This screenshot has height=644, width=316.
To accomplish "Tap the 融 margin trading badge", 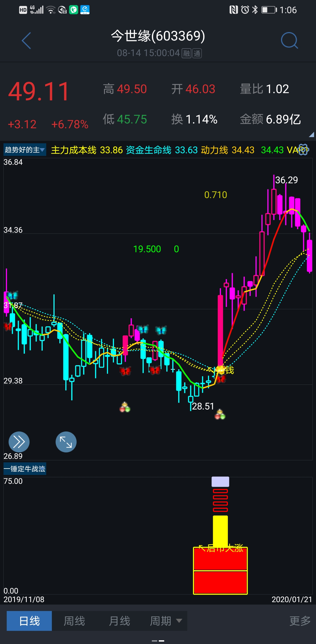I will pos(186,53).
